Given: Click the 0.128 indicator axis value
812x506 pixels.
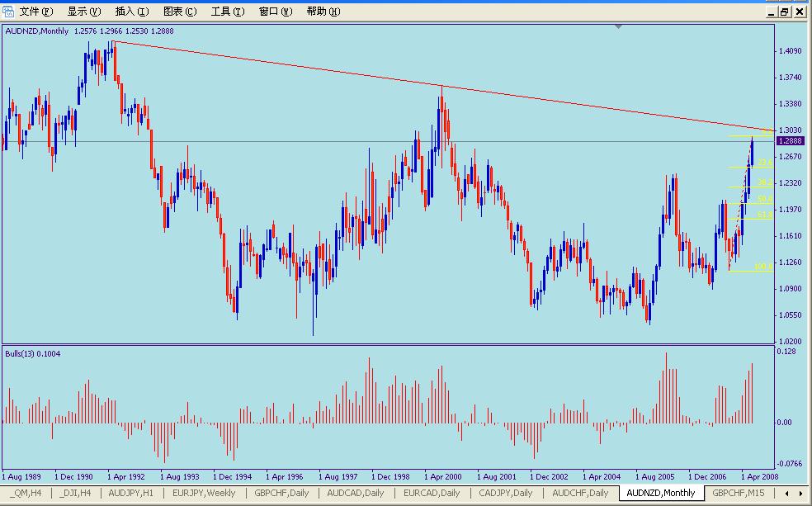Looking at the screenshot, I should (786, 352).
